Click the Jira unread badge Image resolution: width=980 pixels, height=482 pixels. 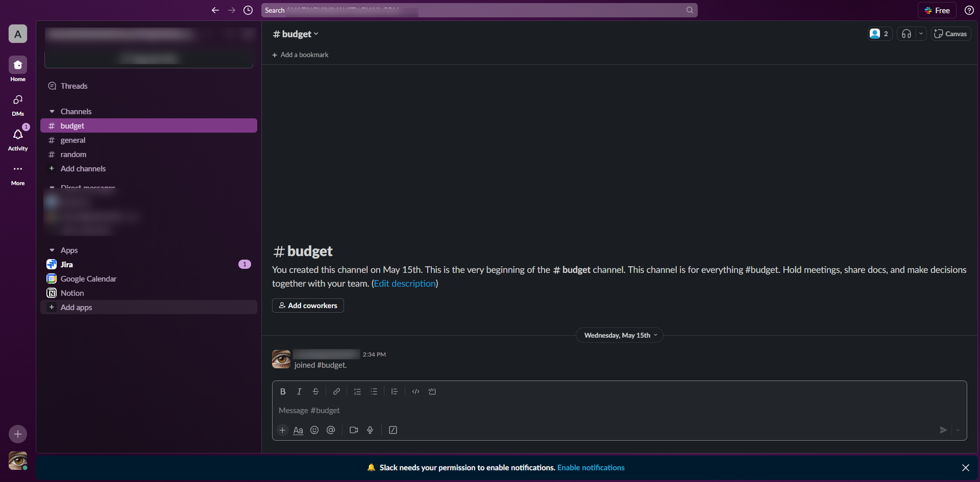pyautogui.click(x=244, y=264)
